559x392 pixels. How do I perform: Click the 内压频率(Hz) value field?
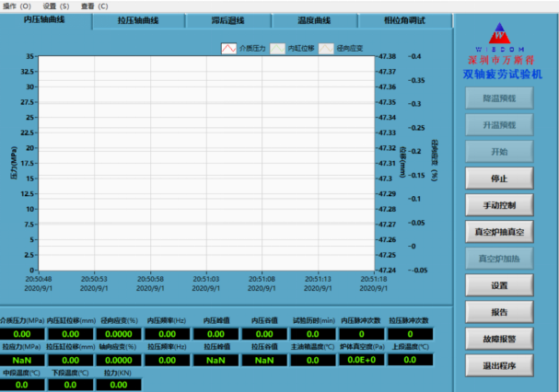[168, 334]
